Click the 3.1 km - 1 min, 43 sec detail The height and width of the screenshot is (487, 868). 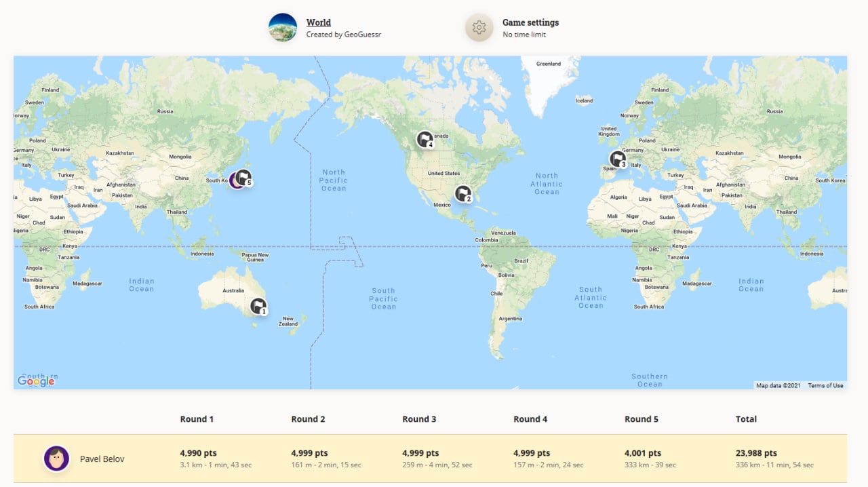click(x=216, y=465)
